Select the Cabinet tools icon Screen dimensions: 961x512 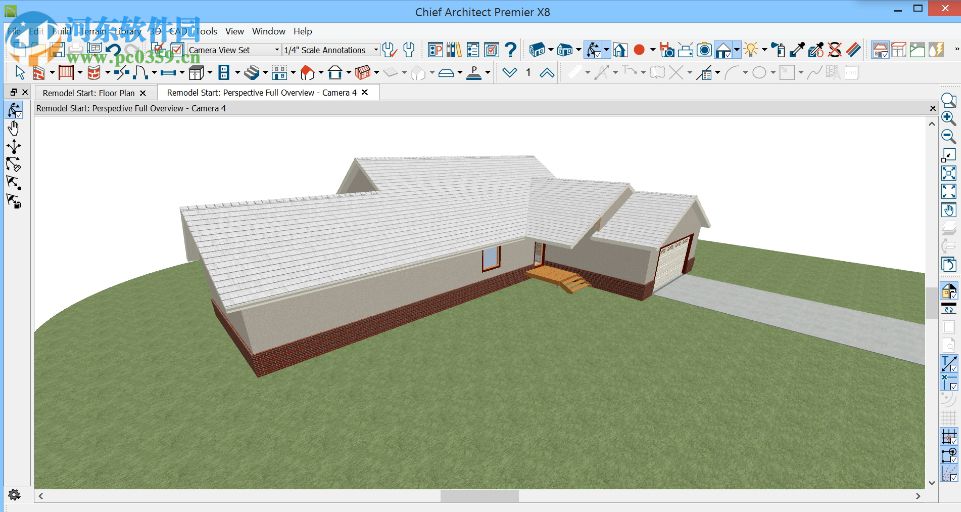pos(196,73)
